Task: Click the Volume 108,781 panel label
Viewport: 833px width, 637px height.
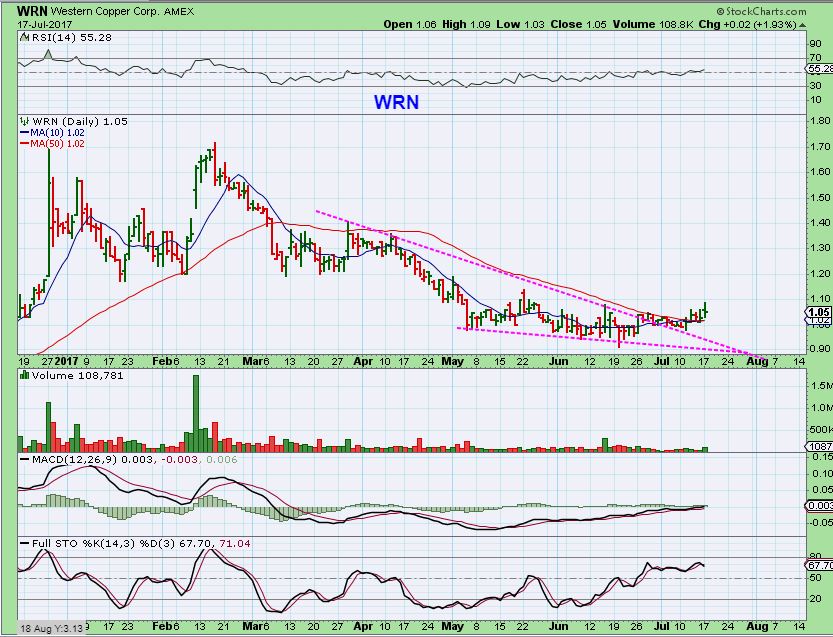Action: 78,375
